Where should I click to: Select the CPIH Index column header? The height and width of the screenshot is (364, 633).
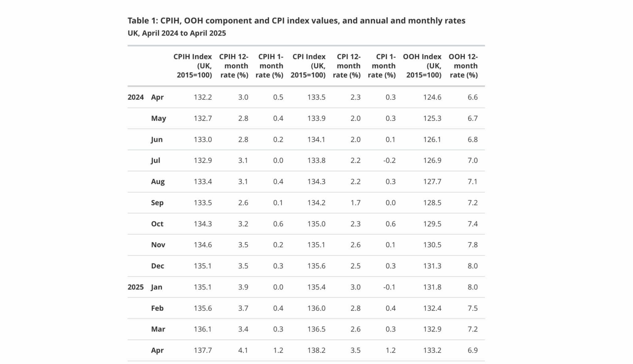193,66
